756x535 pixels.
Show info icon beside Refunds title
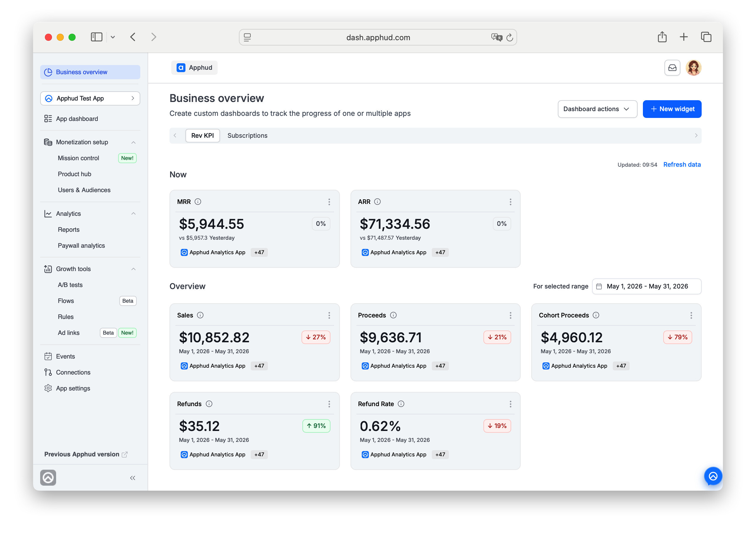[x=209, y=404]
